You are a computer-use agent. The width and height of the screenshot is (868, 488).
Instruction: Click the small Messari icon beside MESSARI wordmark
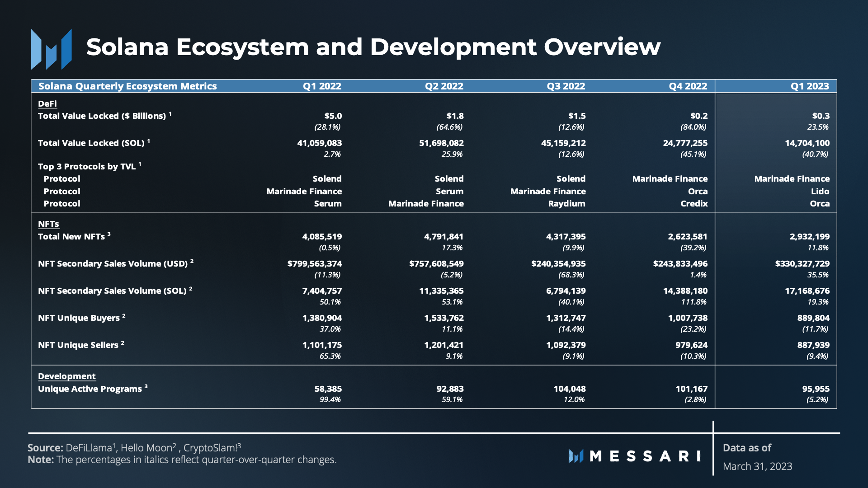point(576,456)
